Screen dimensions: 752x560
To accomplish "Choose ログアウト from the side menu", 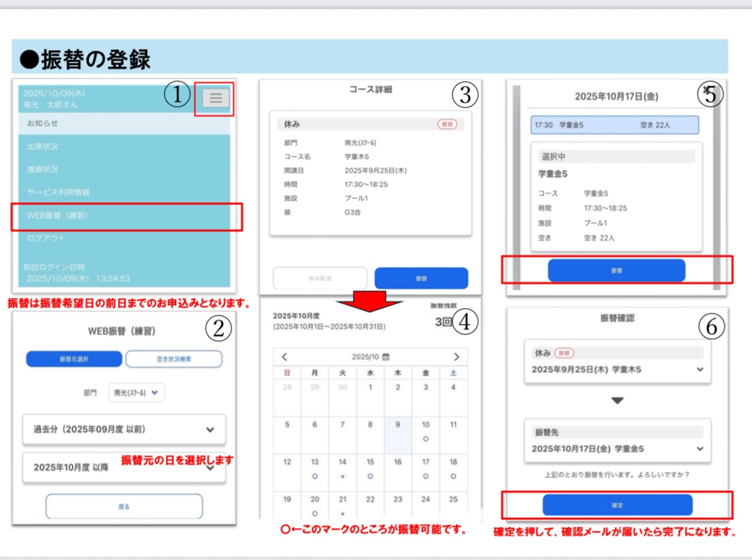I will (46, 238).
